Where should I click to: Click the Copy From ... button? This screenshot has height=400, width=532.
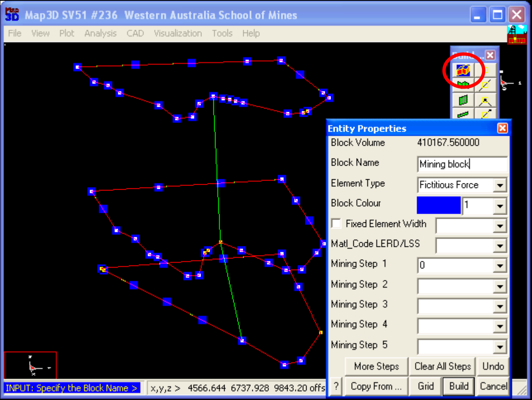(376, 387)
